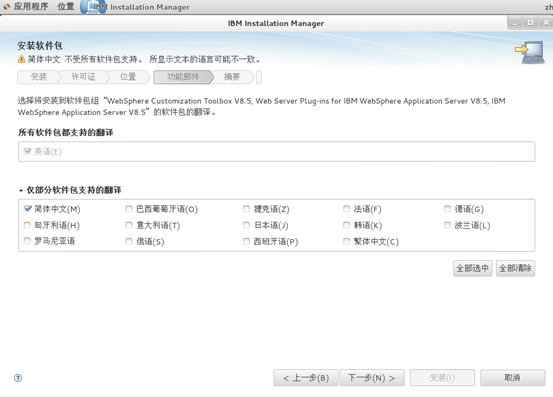Select the 功能部件 wizard step
Image resolution: width=553 pixels, height=398 pixels.
(183, 77)
